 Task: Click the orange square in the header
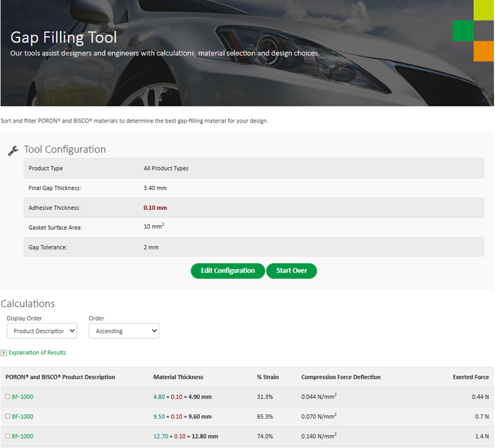pos(484,51)
